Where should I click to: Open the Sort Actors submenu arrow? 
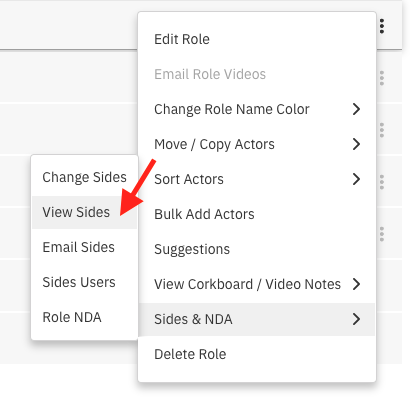click(x=356, y=179)
